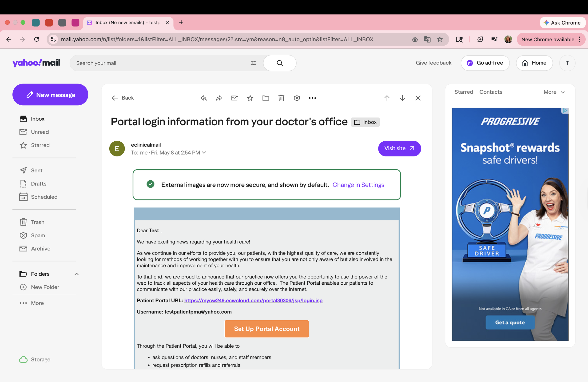Screen dimensions: 588x382
Task: Mark the message as unread via envelope icon
Action: pos(234,98)
